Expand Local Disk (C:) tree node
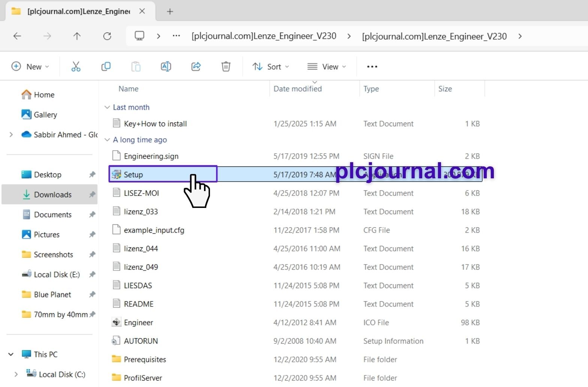This screenshot has height=387, width=588. [16, 374]
